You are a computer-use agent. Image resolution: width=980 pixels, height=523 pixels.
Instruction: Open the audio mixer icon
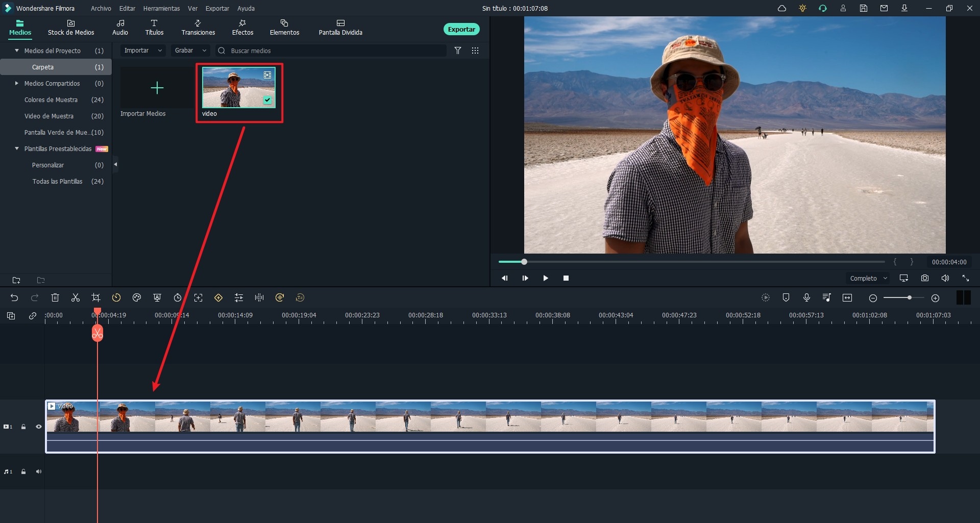(827, 297)
